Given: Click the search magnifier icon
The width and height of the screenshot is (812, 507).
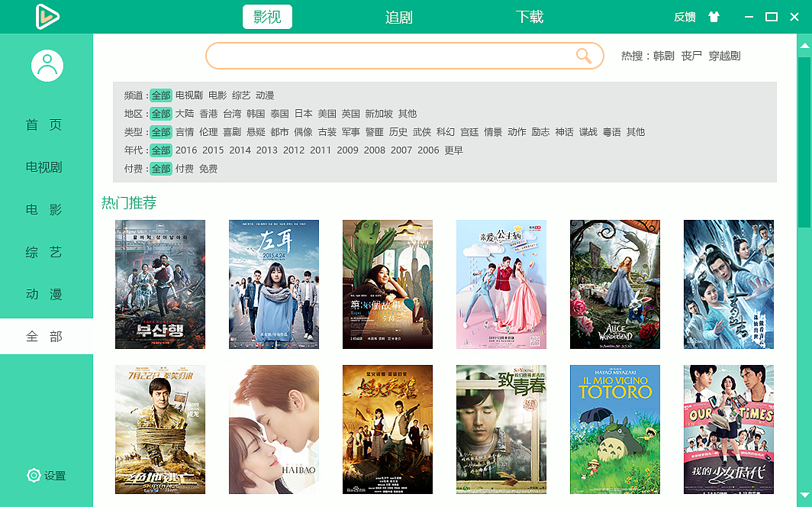Looking at the screenshot, I should point(584,56).
